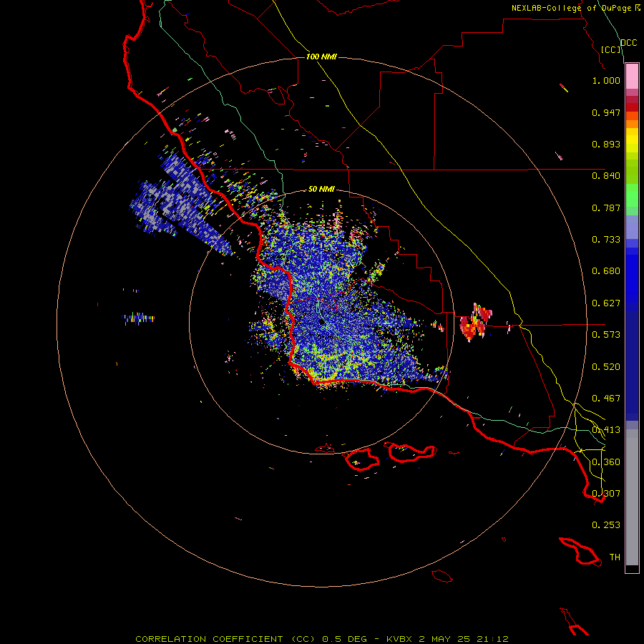Click the 0.360 scale value
Viewport: 644px width, 644px height.
point(606,462)
